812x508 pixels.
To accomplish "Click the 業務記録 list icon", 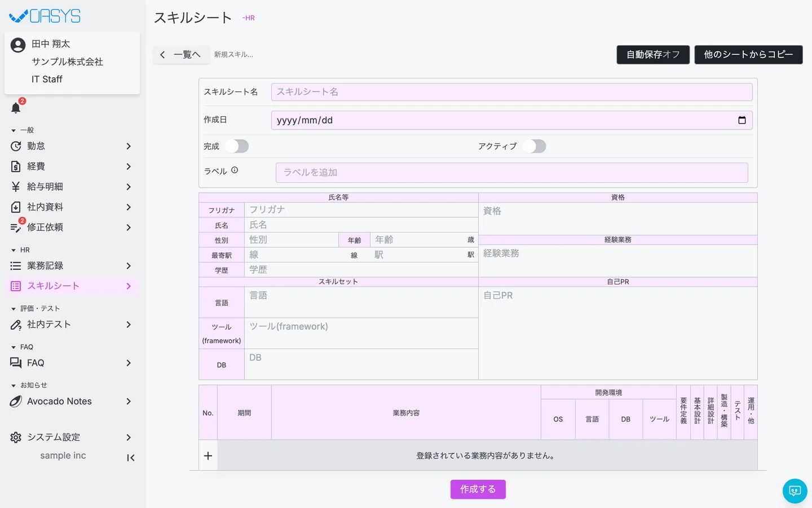I will click(16, 266).
